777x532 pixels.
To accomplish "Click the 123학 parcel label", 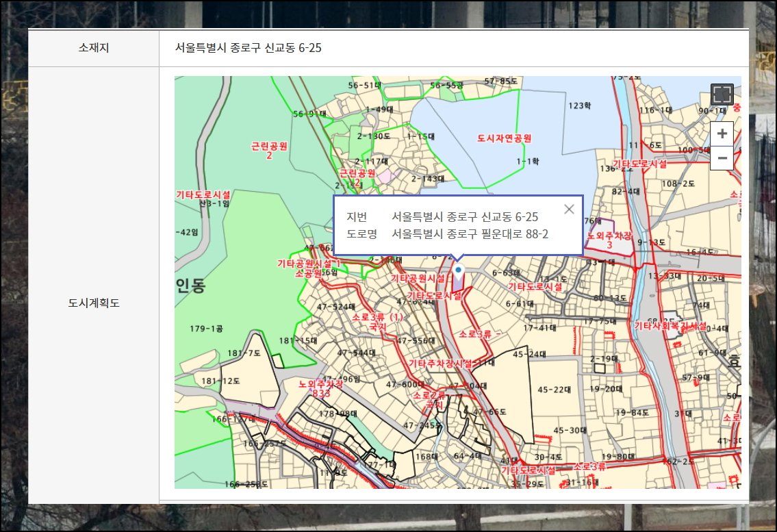I will [579, 105].
